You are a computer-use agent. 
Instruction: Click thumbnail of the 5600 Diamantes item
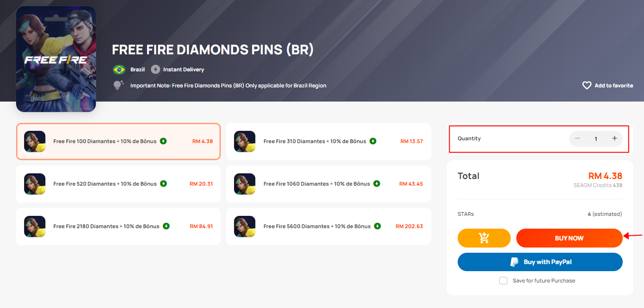point(245,227)
